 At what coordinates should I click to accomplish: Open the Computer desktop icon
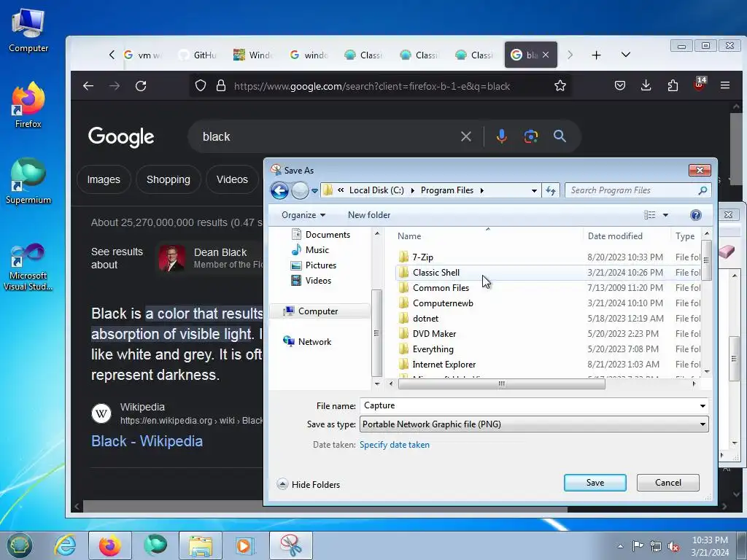pos(28,31)
